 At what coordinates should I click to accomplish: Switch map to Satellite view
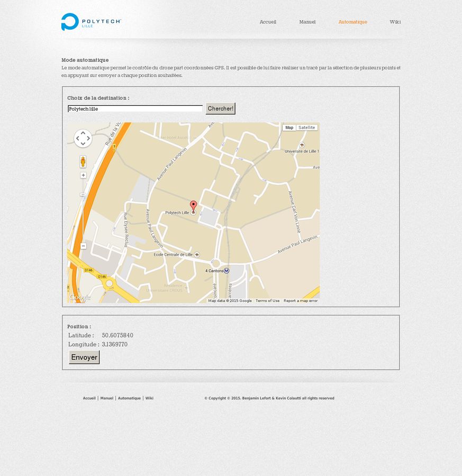pyautogui.click(x=306, y=128)
